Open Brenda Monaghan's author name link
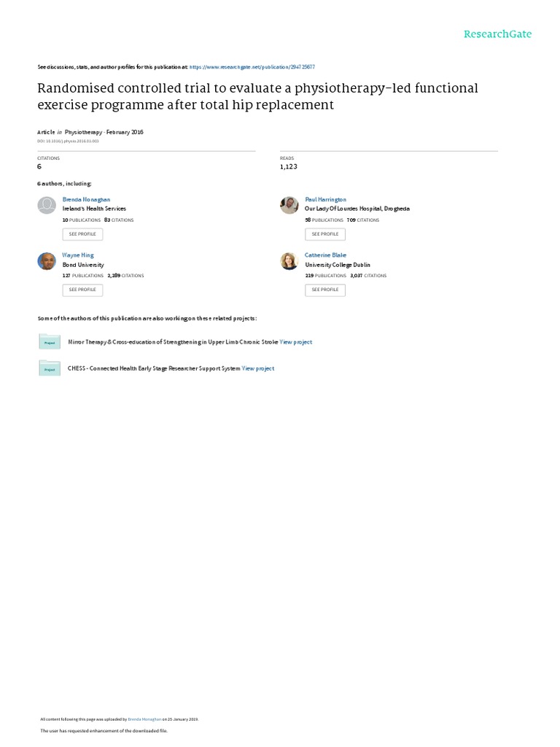 (x=87, y=199)
